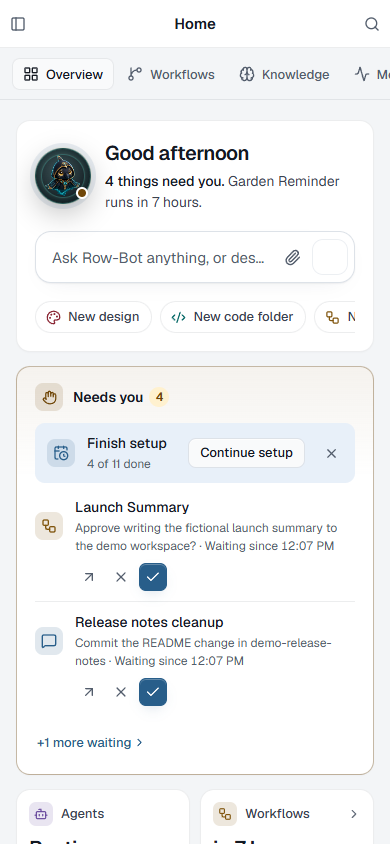
Task: Click the Launch Summary workflow icon
Action: click(x=49, y=526)
